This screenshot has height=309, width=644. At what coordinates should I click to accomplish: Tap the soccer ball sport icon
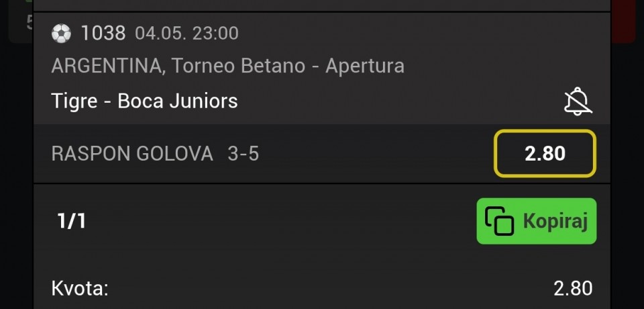[x=61, y=33]
